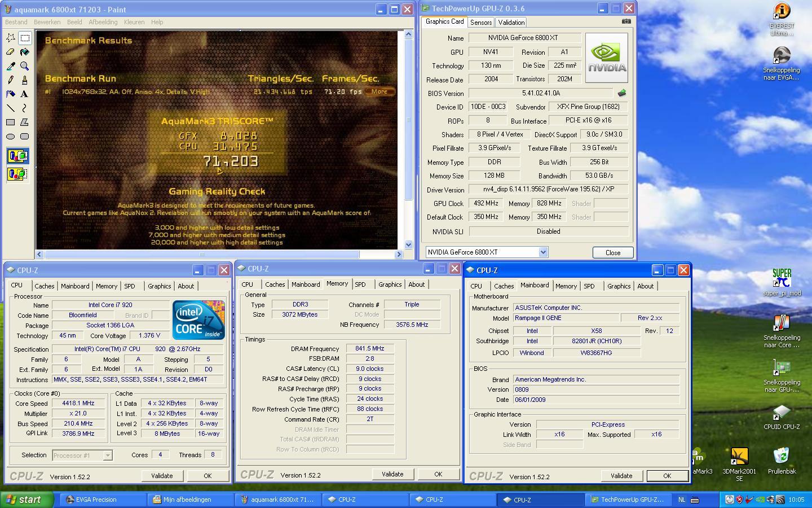
Task: Select the Airbrush tool in Paint
Action: pos(11,94)
